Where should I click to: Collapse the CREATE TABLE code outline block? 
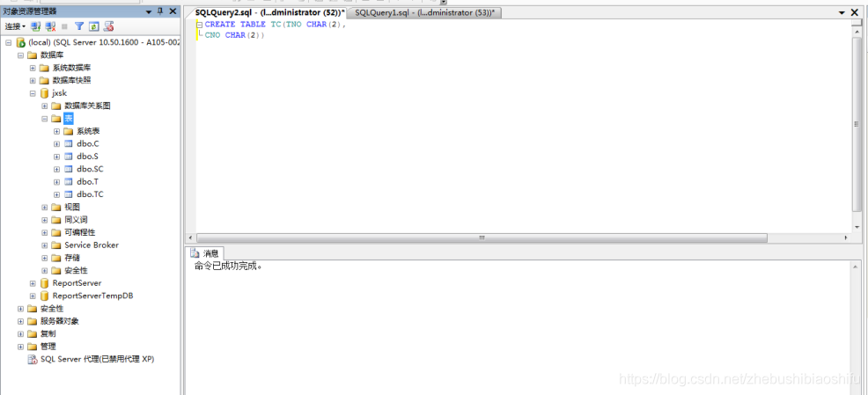pos(200,25)
